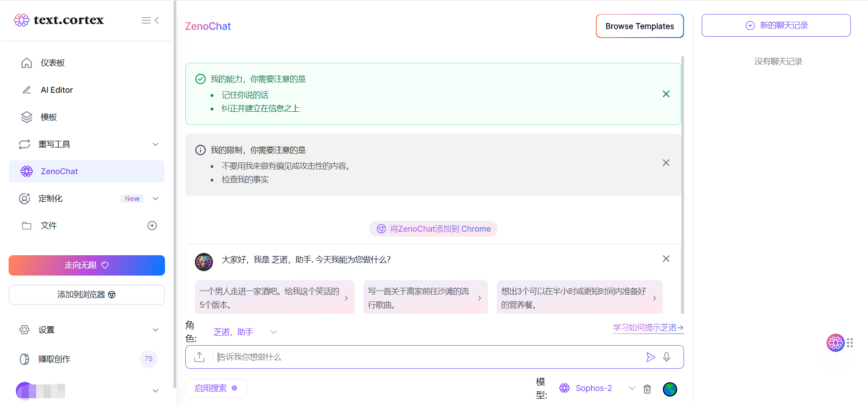
Task: Open the floating TextCortex widget icon
Action: [835, 343]
